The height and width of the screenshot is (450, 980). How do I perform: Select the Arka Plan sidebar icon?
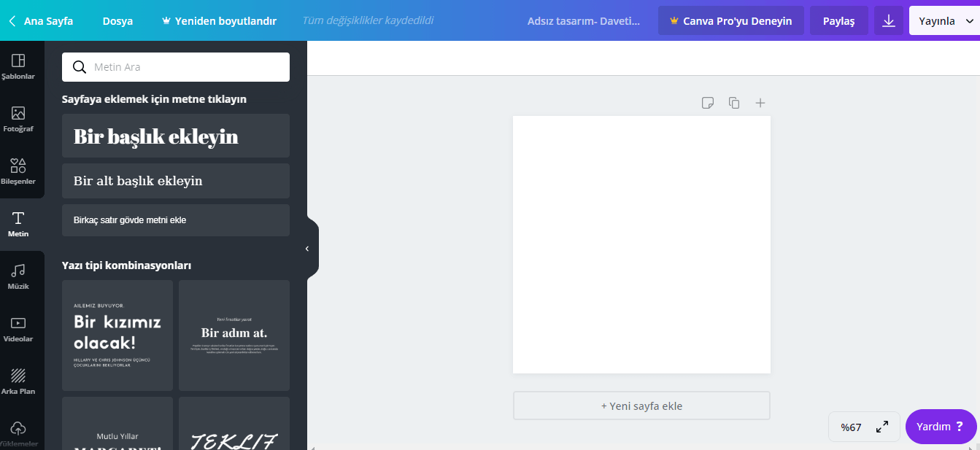[x=20, y=380]
